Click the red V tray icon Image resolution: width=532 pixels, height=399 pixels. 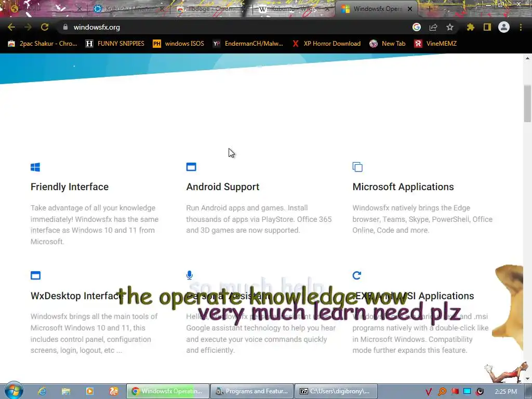point(429,392)
